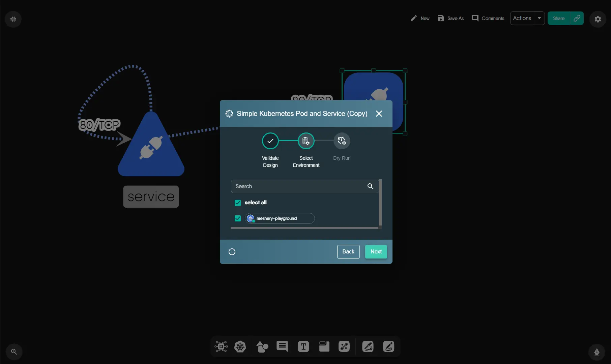
Task: Click the comment bubble tool in dock
Action: coord(282,346)
